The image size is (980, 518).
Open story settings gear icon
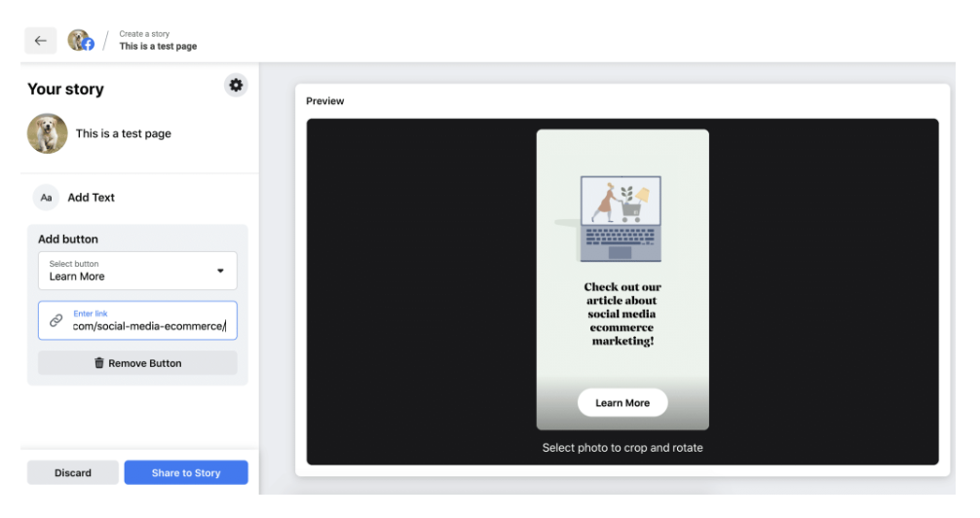pos(236,85)
